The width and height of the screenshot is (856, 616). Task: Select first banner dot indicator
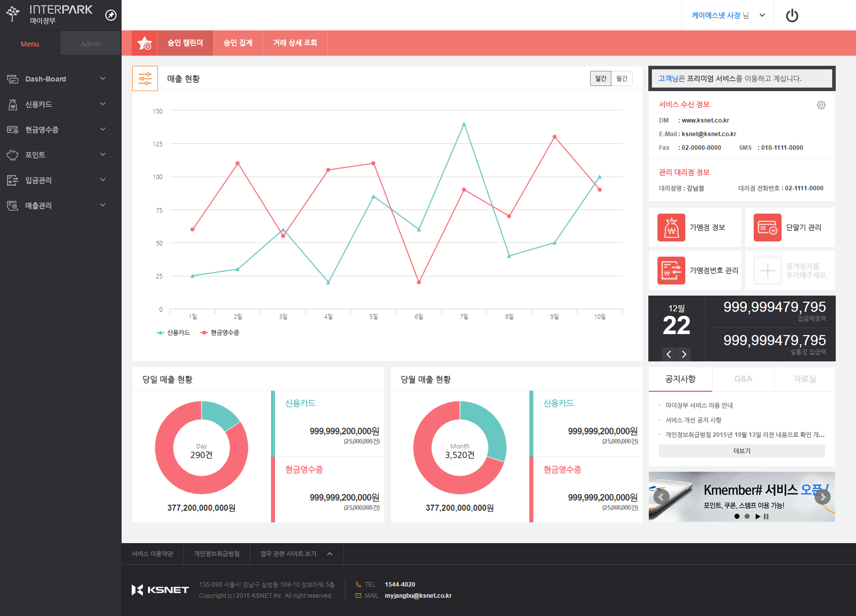tap(737, 516)
